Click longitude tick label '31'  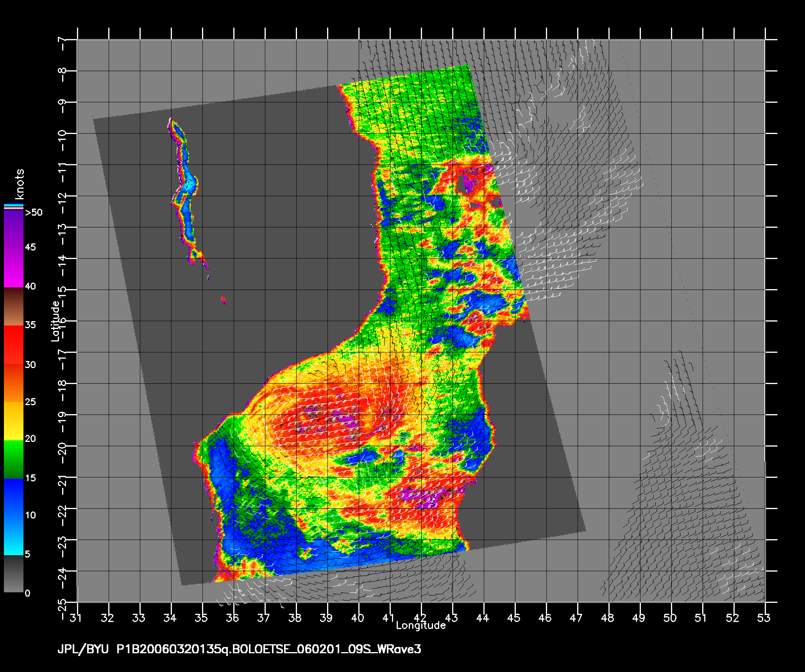[x=76, y=618]
